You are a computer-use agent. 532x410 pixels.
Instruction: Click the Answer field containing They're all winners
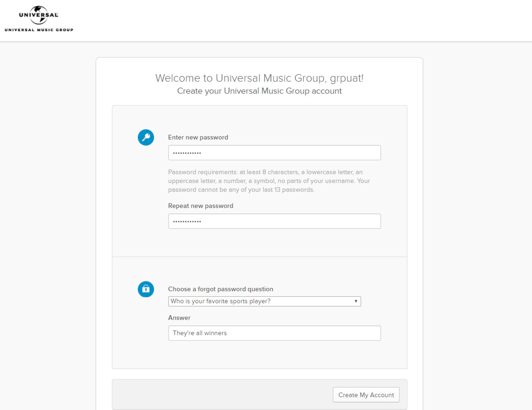pos(274,333)
